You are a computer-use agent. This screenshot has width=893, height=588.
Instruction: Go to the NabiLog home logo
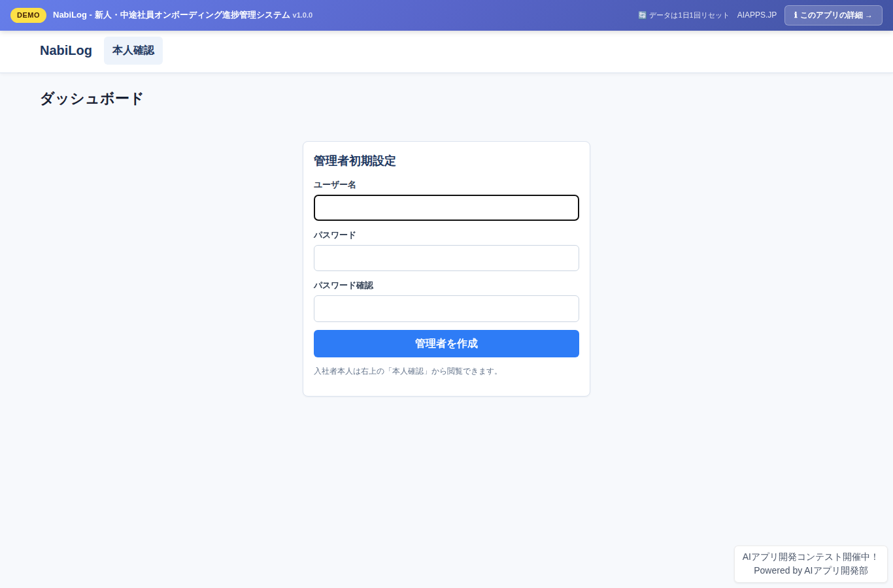66,50
